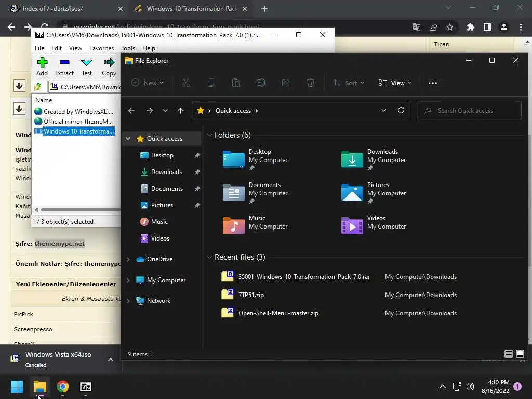Expand address bar history dropdown
532x399 pixels.
pos(384,110)
